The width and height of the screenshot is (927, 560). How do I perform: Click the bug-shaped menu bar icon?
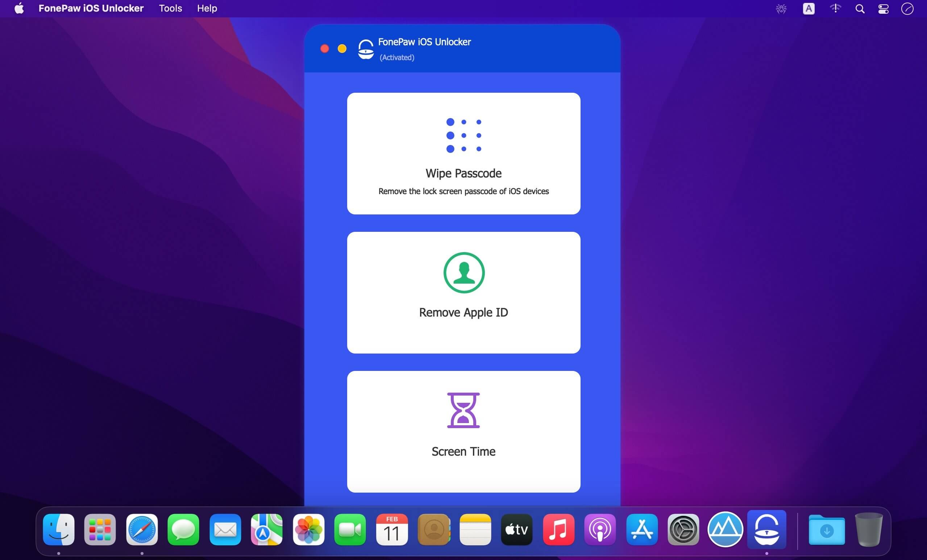pos(781,8)
